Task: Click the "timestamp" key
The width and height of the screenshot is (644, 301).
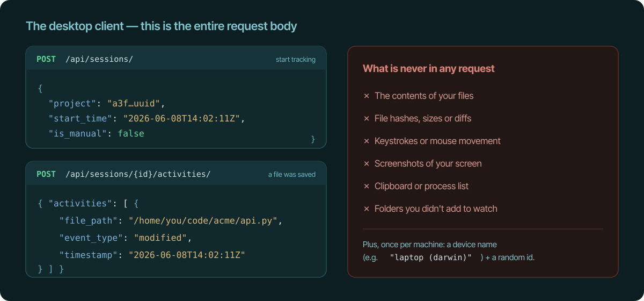Action: click(89, 255)
